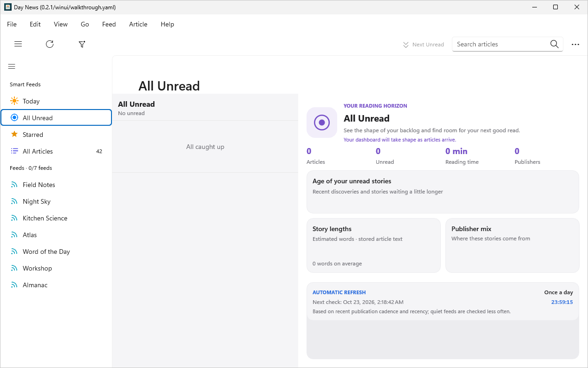The width and height of the screenshot is (588, 368).
Task: Click the feed icon next to Night Sky
Action: pos(14,201)
